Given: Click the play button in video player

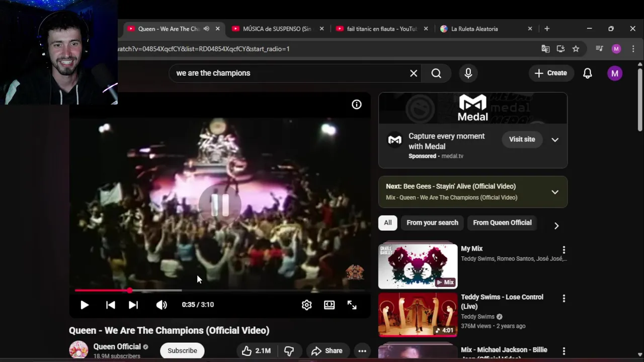Looking at the screenshot, I should [85, 305].
